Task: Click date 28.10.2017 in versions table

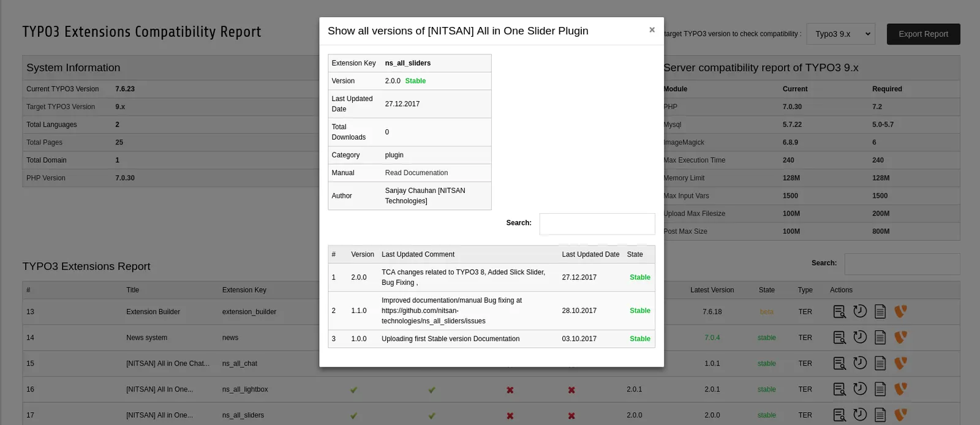Action: point(579,310)
